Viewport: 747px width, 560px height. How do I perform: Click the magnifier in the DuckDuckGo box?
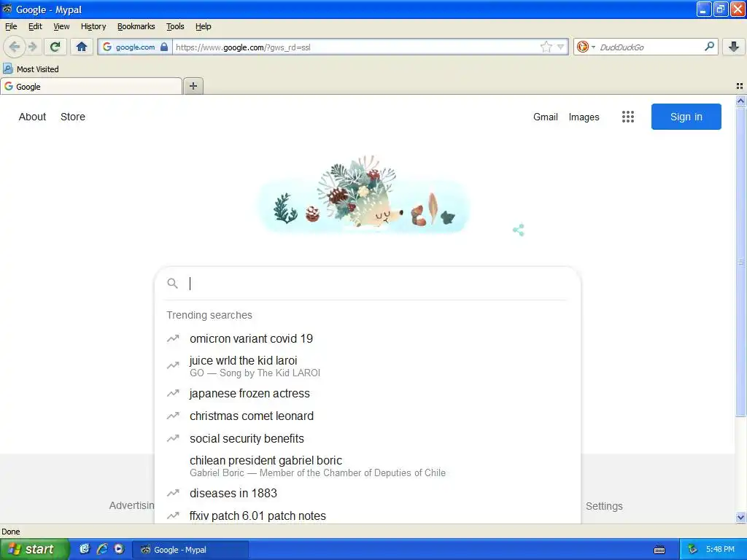(709, 46)
